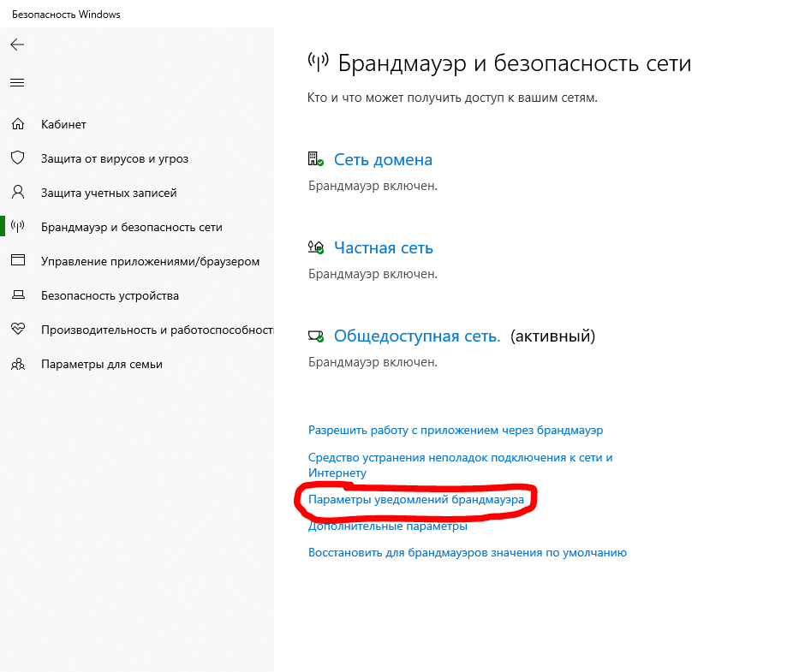Viewport: 799px width, 672px height.
Task: Open Дополнительные параметры link
Action: click(x=388, y=526)
